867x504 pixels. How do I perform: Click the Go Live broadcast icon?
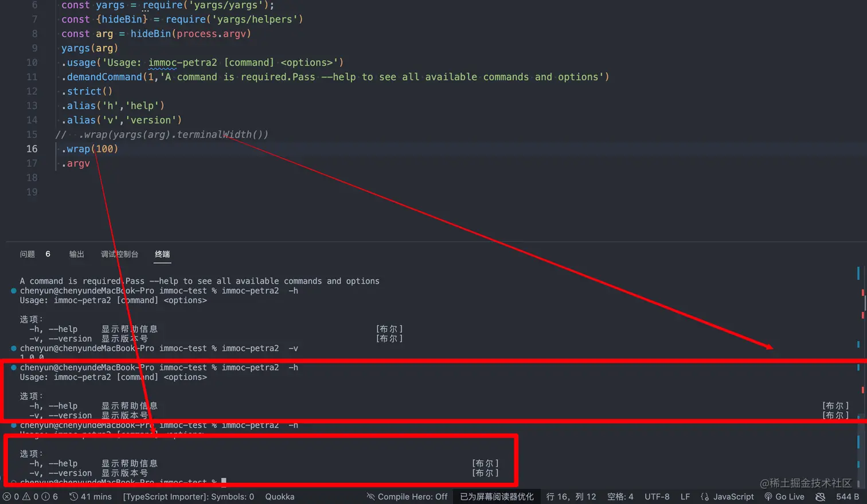tap(768, 497)
